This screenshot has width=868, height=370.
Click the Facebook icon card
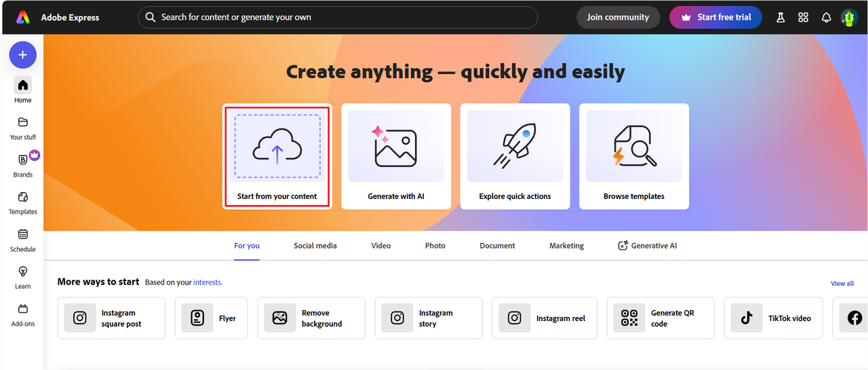(854, 318)
